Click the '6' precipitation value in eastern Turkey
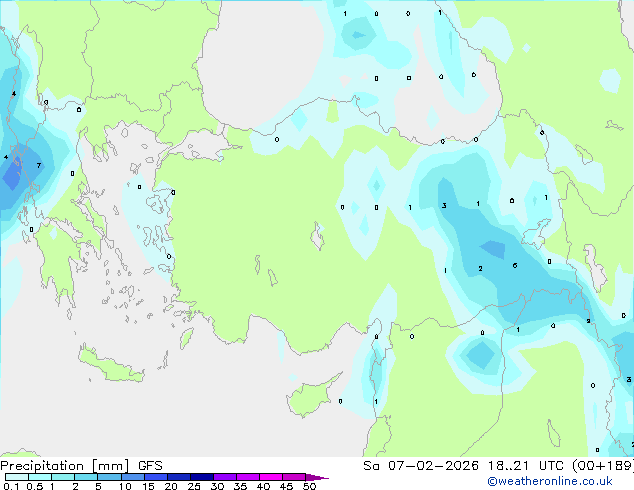Viewport: 634px width, 490px height. point(515,266)
